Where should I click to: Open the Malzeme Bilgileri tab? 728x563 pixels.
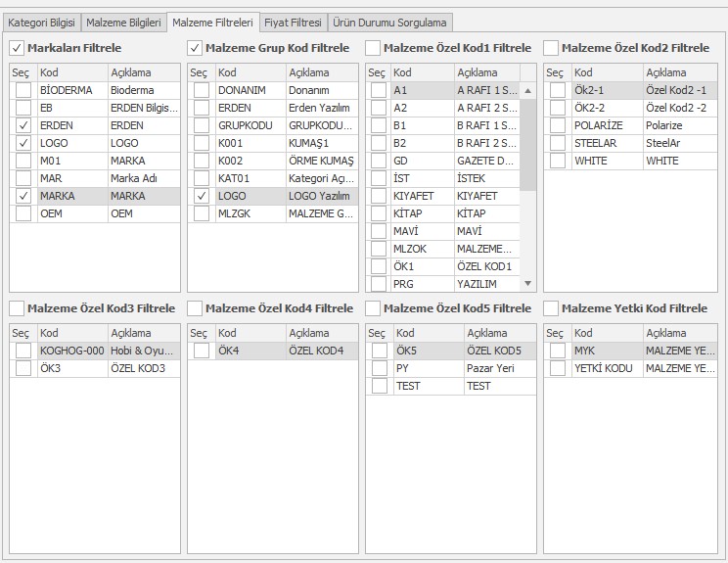124,22
